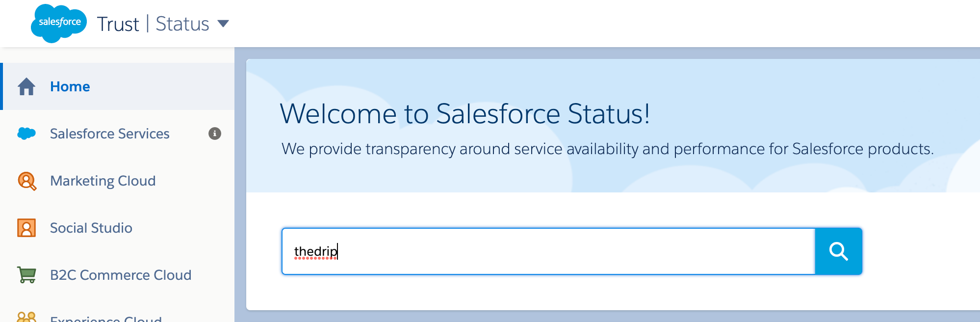Open Salesforce Services in sidebar
The height and width of the screenshot is (322, 980).
pyautogui.click(x=109, y=134)
